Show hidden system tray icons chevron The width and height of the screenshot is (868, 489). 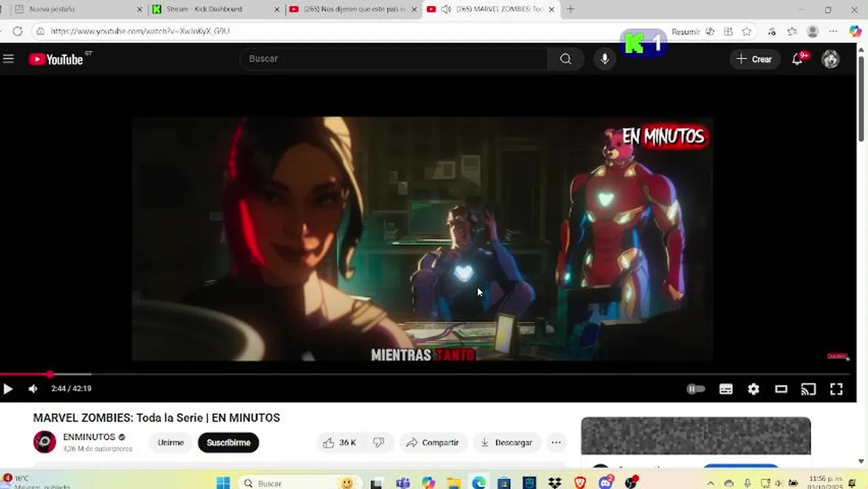(710, 483)
